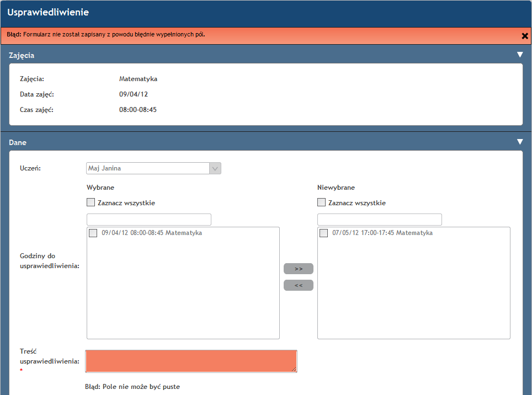Focus the filter field under Wybrane
The height and width of the screenshot is (395, 532).
pos(149,220)
